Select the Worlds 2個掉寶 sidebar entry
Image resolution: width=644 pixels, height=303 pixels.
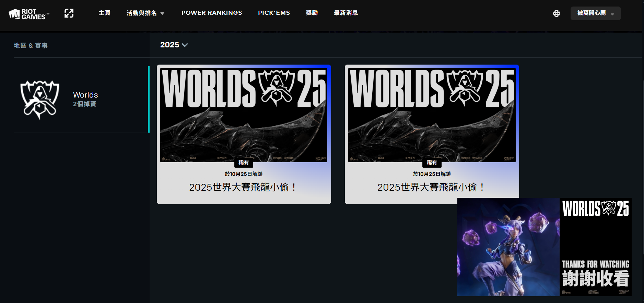tap(85, 99)
